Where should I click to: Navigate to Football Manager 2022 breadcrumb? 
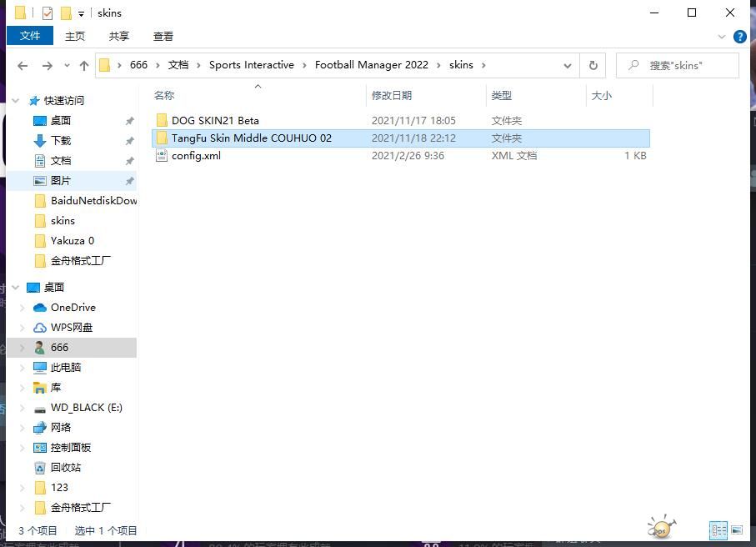point(371,65)
